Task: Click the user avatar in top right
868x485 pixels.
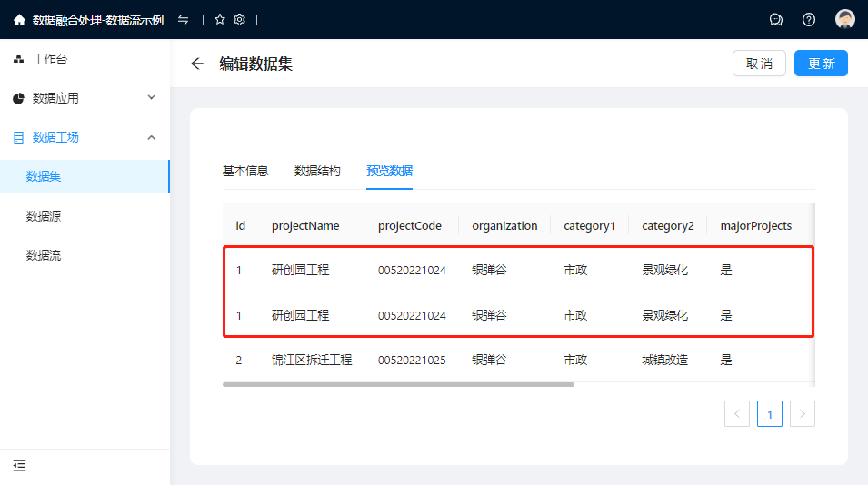Action: click(x=845, y=20)
